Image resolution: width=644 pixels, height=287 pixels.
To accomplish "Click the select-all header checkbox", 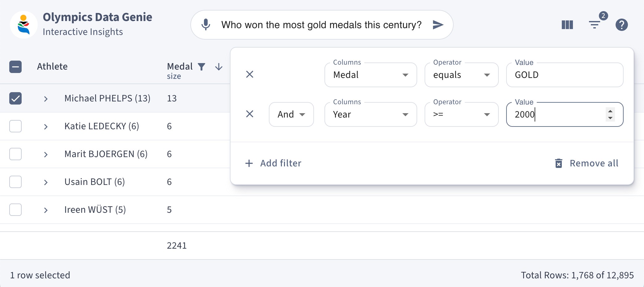I will coord(15,66).
